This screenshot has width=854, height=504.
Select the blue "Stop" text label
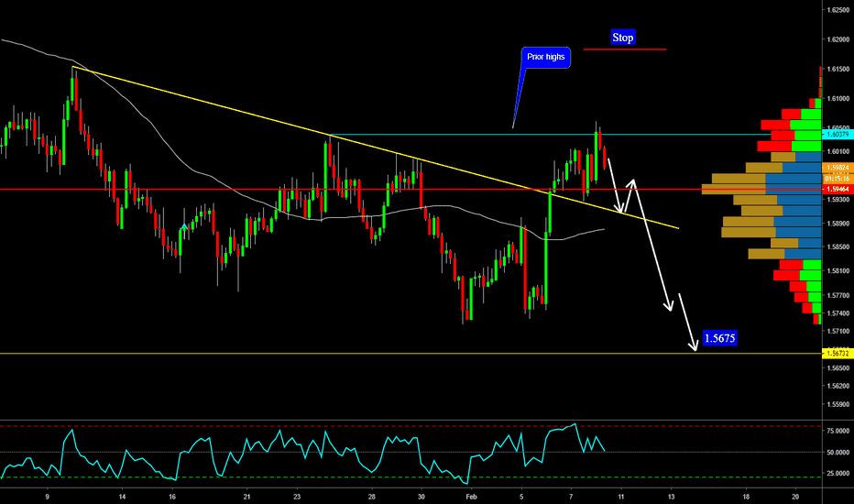tap(622, 37)
